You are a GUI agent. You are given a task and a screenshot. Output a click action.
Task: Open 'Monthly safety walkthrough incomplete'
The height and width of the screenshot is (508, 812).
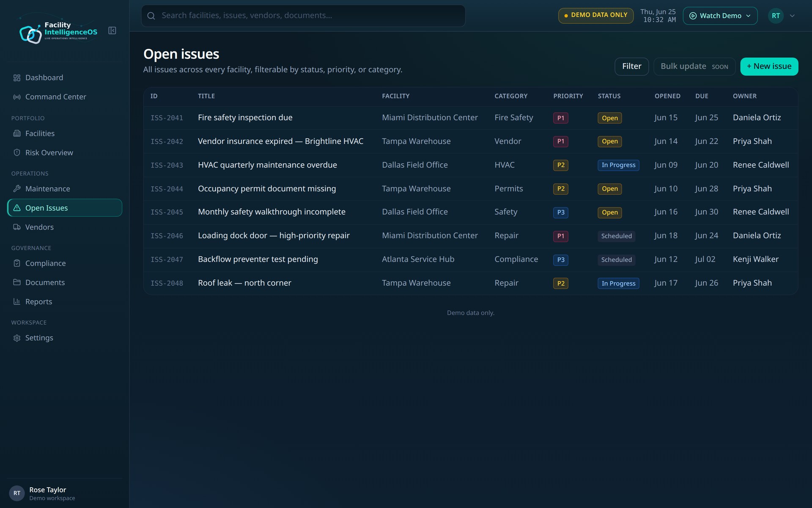272,212
